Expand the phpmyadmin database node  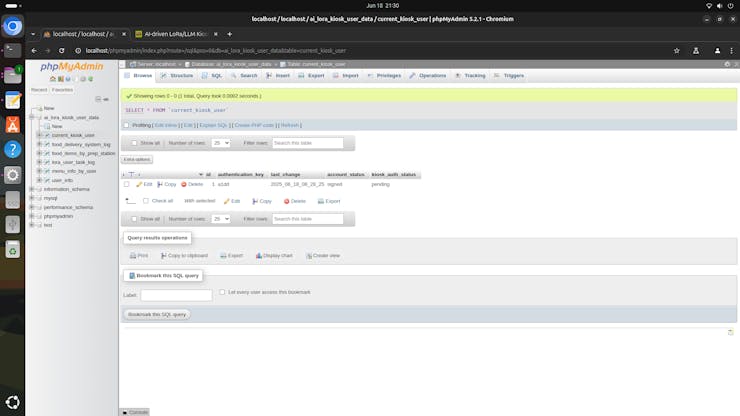pyautogui.click(x=32, y=216)
